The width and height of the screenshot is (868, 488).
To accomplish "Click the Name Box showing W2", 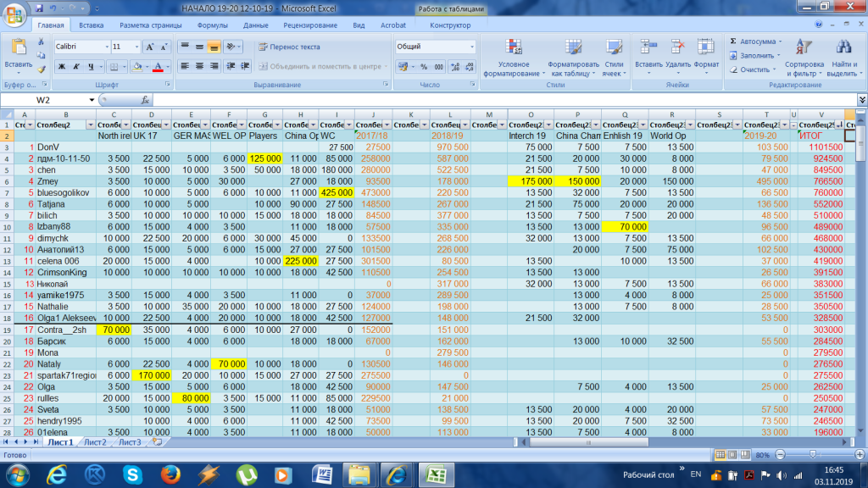I will tap(44, 100).
